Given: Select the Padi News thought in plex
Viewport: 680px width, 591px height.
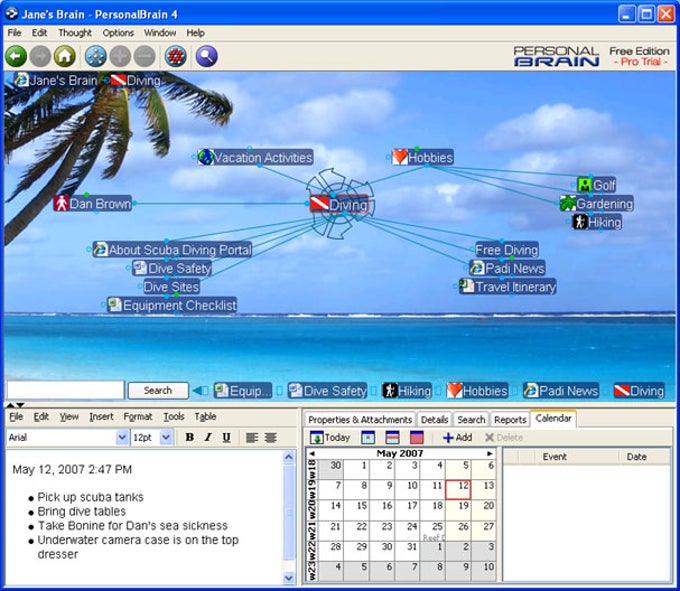Looking at the screenshot, I should 507,268.
